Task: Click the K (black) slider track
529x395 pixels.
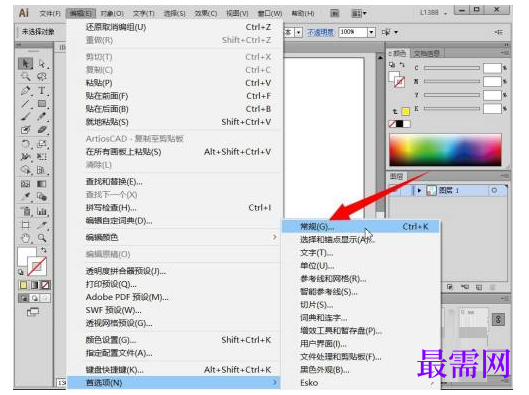Action: 452,108
